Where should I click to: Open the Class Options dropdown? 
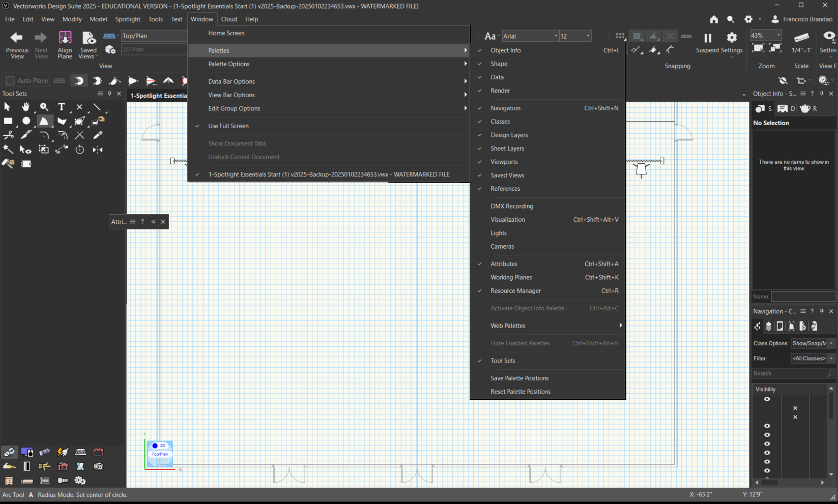pos(813,343)
